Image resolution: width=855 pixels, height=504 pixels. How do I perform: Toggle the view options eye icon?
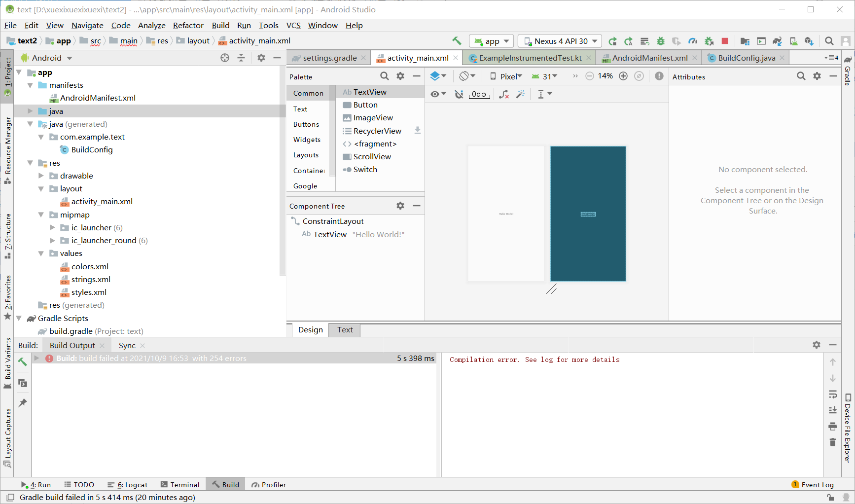tap(438, 94)
